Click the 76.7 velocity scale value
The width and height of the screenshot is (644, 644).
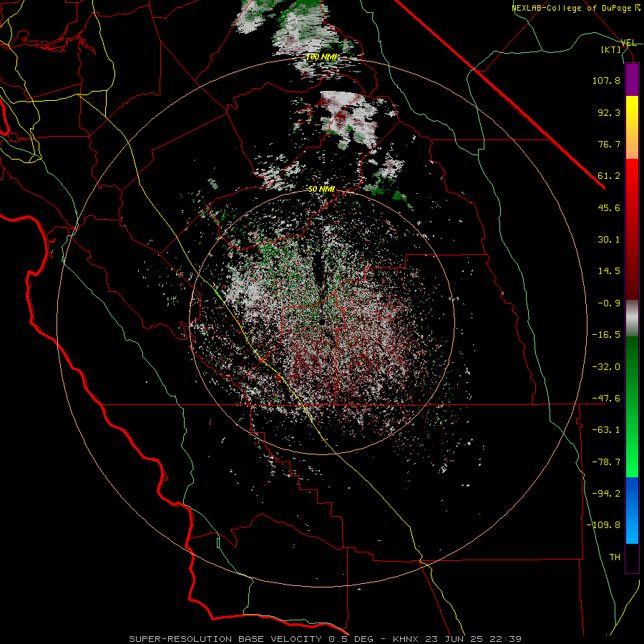coord(609,144)
